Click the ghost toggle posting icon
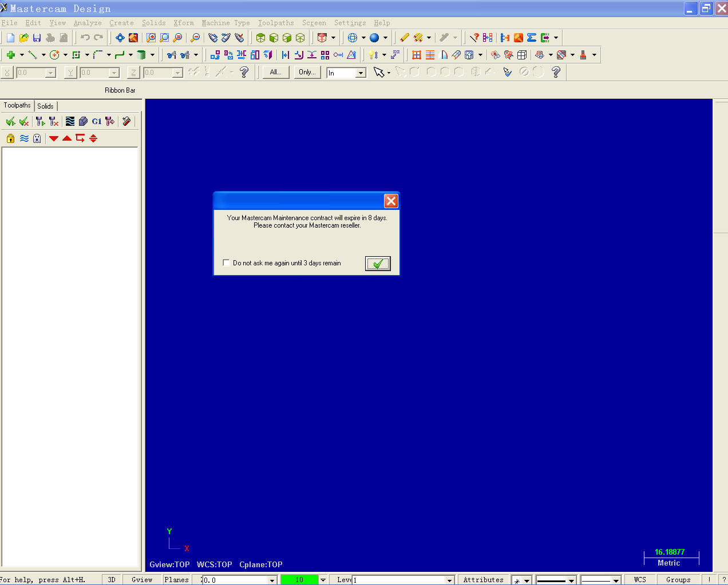The height and width of the screenshot is (585, 728). coord(37,138)
